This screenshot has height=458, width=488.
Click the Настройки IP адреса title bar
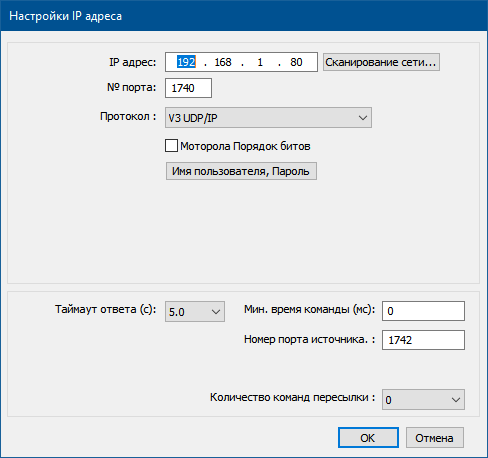click(244, 16)
